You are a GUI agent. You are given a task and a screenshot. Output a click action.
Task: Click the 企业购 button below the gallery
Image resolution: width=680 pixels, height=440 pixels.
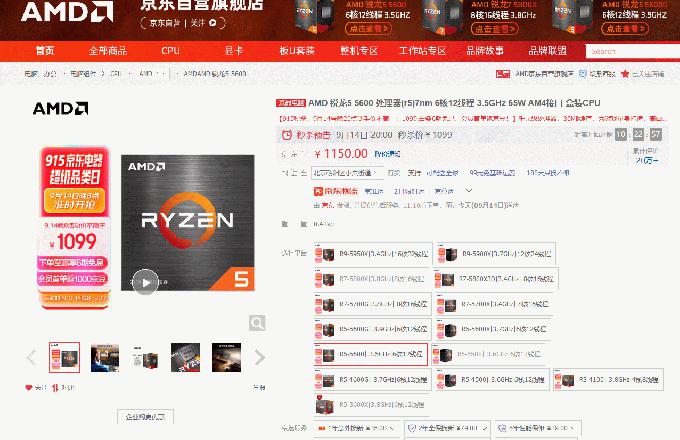(x=145, y=417)
